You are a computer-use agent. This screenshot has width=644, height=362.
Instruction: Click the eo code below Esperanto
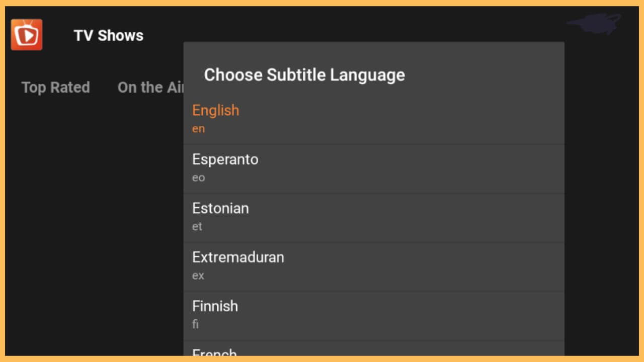point(198,177)
